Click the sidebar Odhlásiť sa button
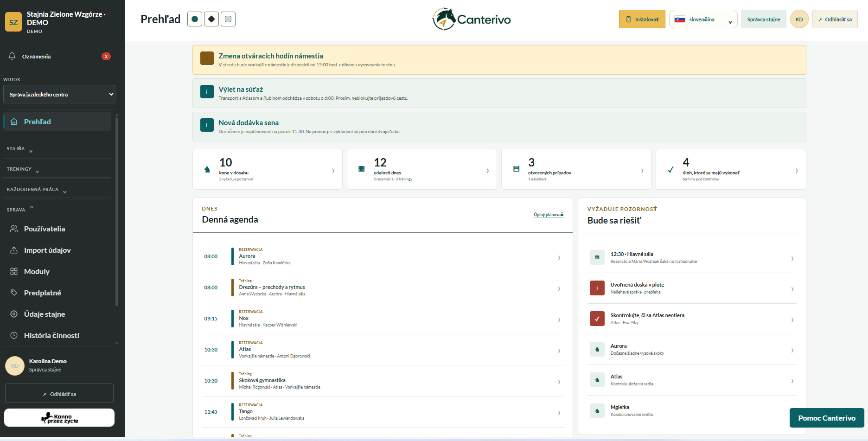Image resolution: width=868 pixels, height=441 pixels. [59, 394]
